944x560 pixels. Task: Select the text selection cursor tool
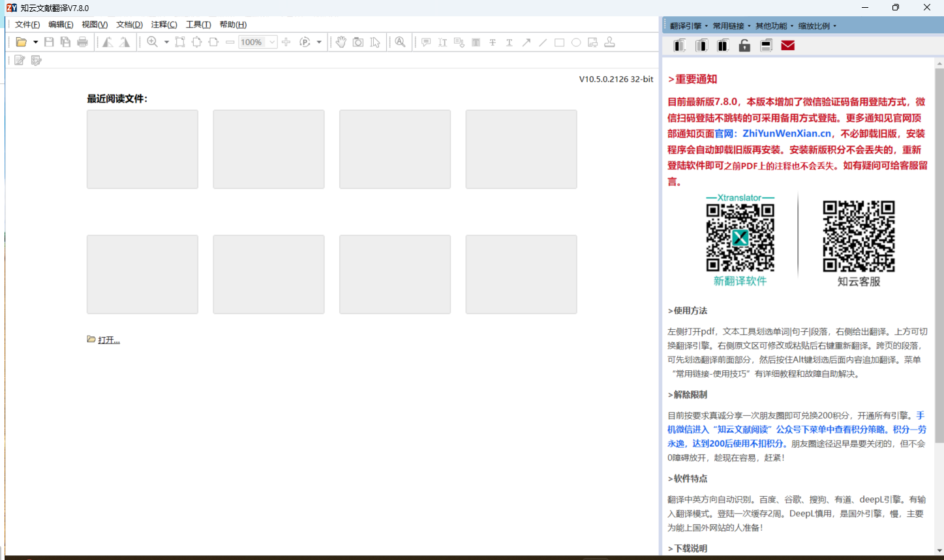[x=375, y=42]
